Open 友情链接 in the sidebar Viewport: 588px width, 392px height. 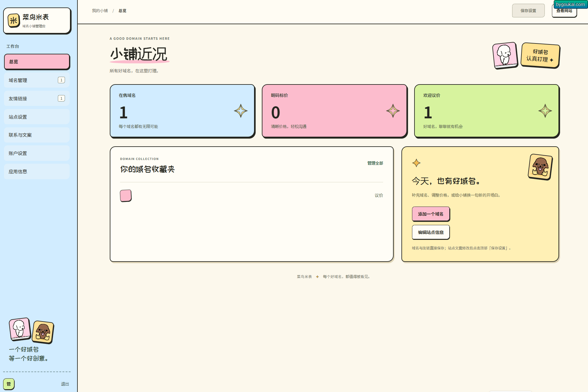[x=37, y=98]
